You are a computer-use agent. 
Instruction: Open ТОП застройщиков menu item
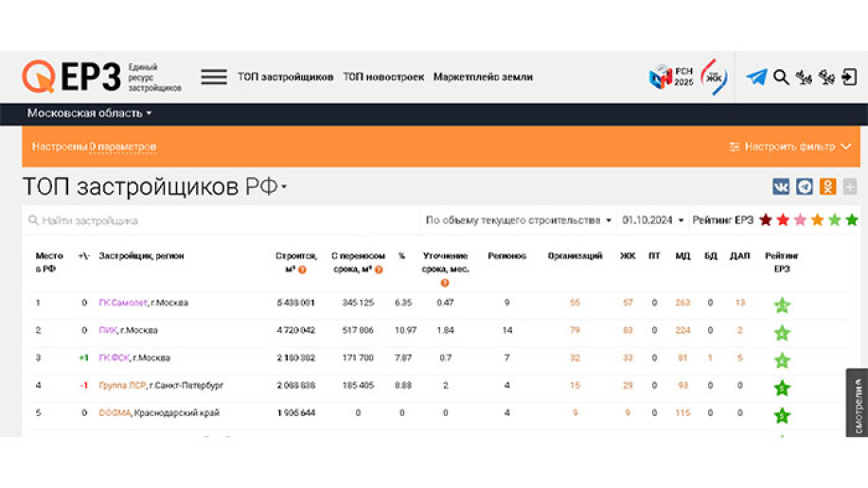(286, 77)
